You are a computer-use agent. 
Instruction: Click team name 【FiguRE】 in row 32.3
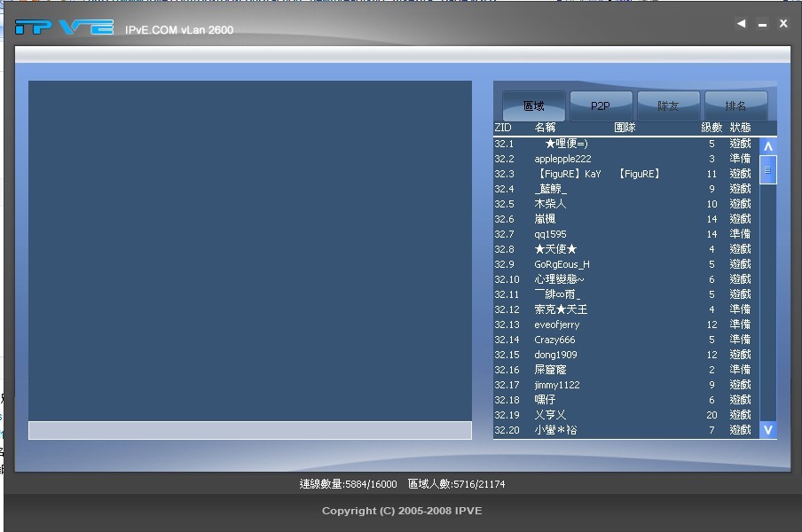640,174
